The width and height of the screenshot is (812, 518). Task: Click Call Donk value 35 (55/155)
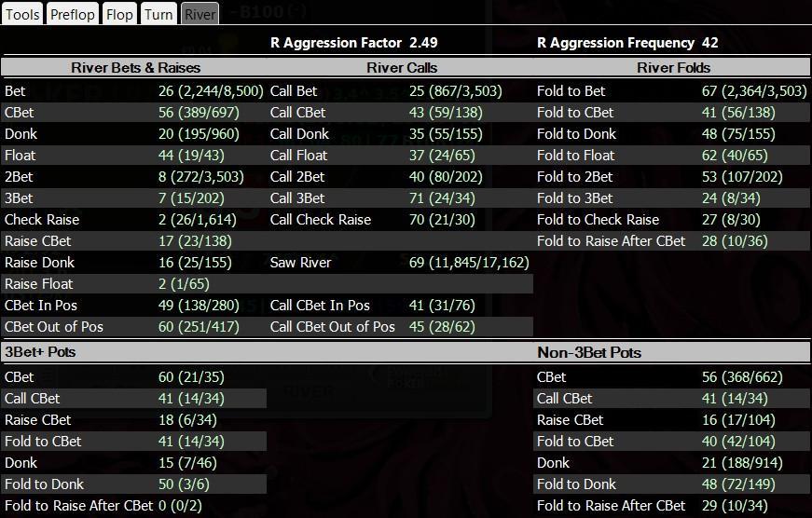[446, 134]
